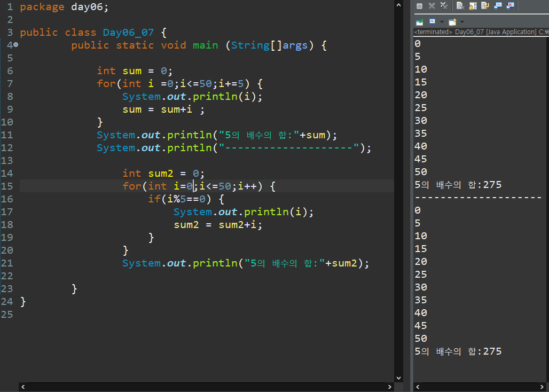This screenshot has height=392, width=549.
Task: Click the 'if(i%5==0) {' statement
Action: 186,199
